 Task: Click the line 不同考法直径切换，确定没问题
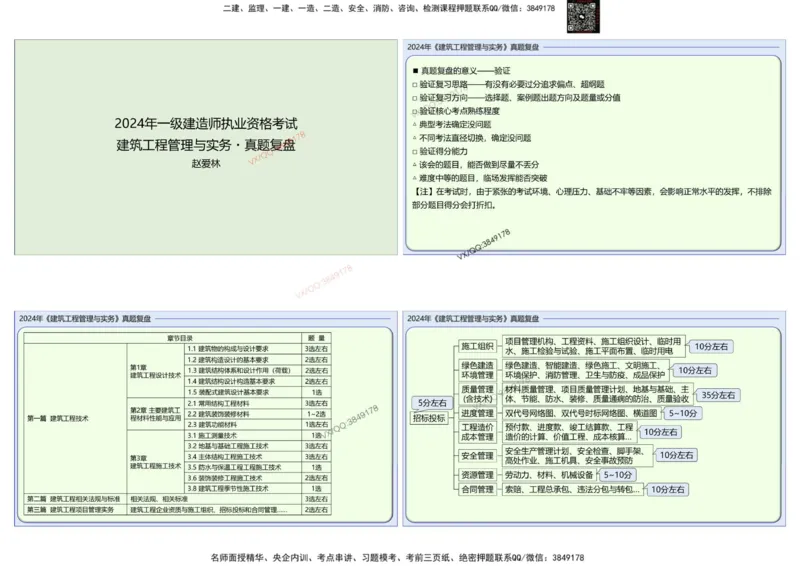click(x=471, y=138)
